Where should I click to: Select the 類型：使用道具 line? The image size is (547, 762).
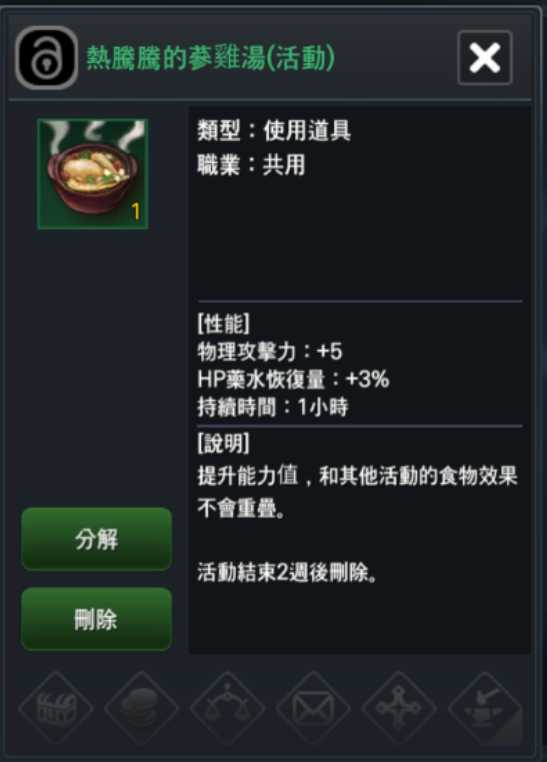274,131
